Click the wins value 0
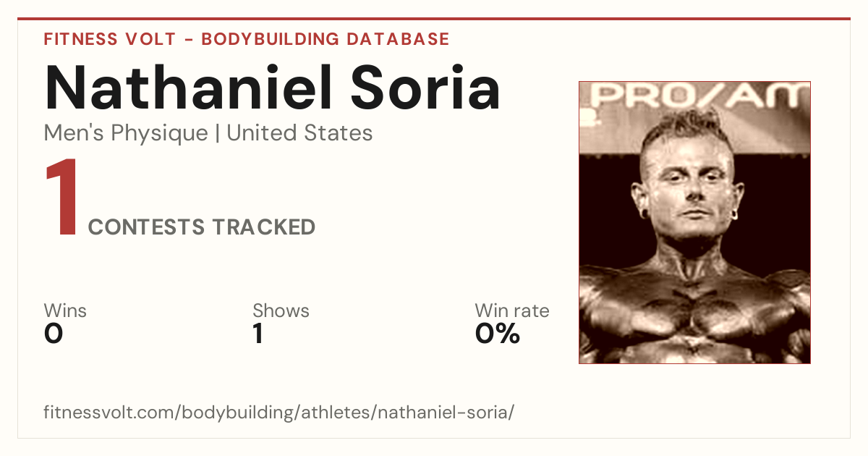The height and width of the screenshot is (456, 868). (54, 334)
